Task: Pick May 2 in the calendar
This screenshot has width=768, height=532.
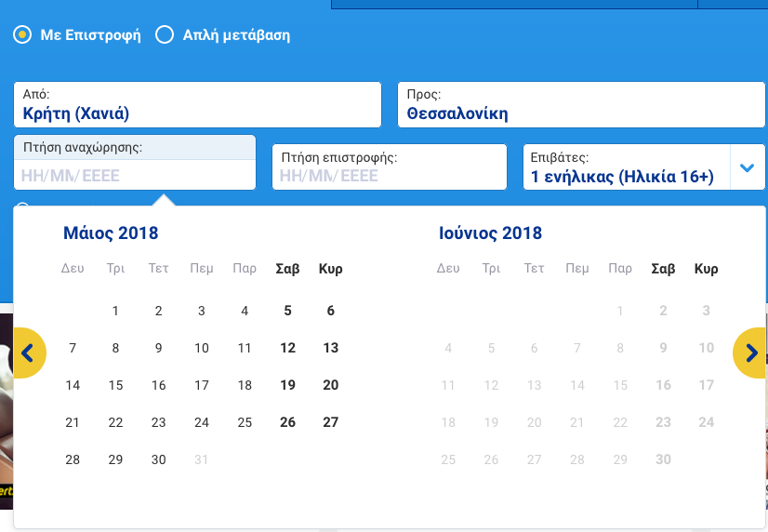Action: (158, 311)
